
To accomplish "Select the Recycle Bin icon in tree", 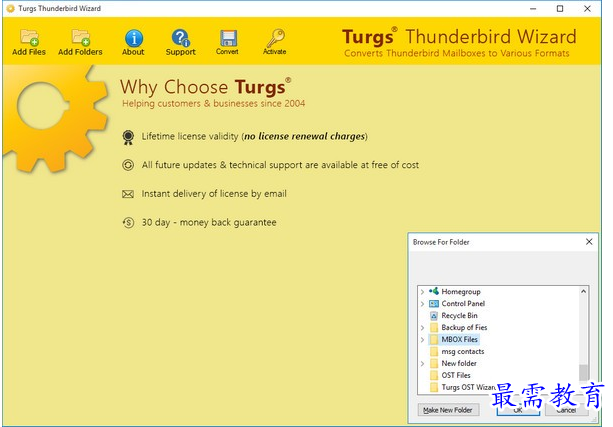I will (434, 316).
